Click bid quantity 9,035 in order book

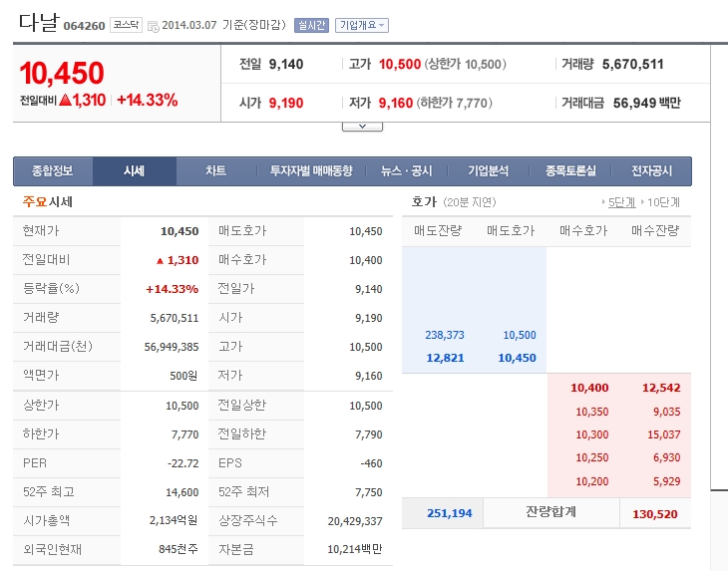(x=667, y=412)
